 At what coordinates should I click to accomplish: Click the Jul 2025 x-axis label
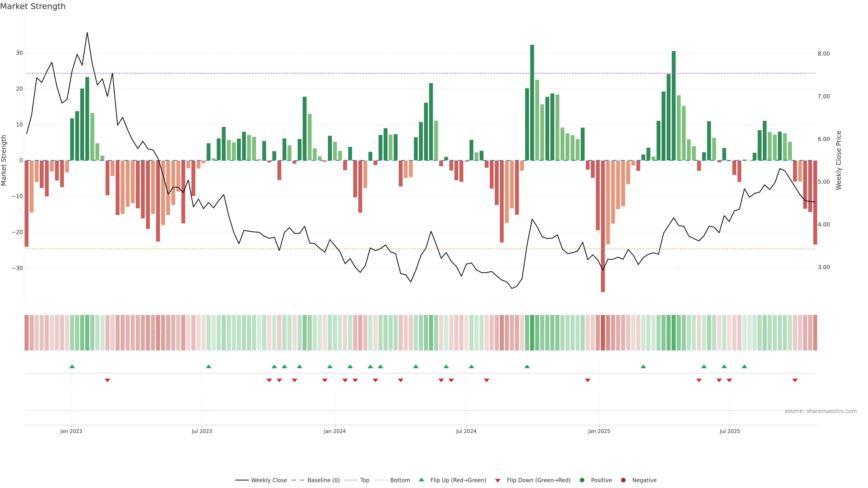coord(729,431)
